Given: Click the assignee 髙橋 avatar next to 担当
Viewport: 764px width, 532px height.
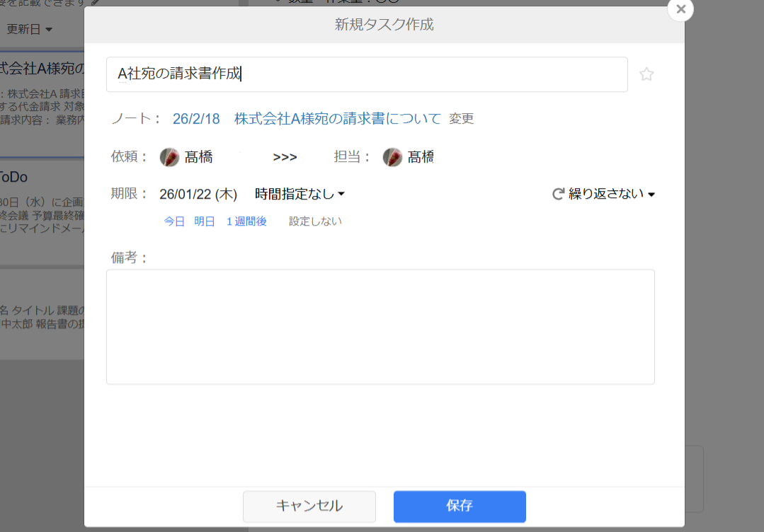Looking at the screenshot, I should (x=393, y=156).
